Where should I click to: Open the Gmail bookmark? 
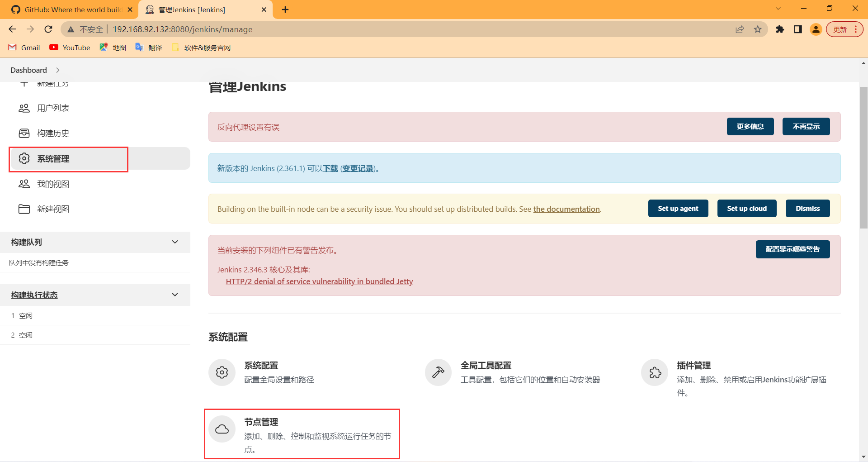point(24,48)
